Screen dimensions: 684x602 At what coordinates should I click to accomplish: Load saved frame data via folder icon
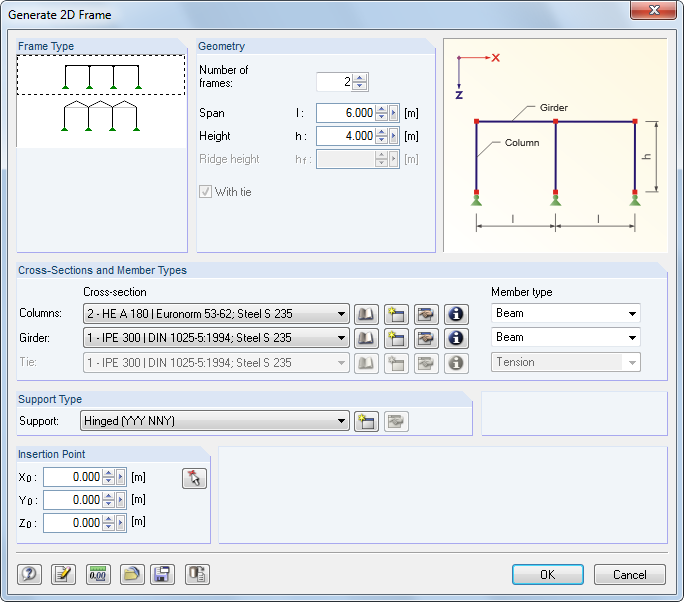coord(132,574)
